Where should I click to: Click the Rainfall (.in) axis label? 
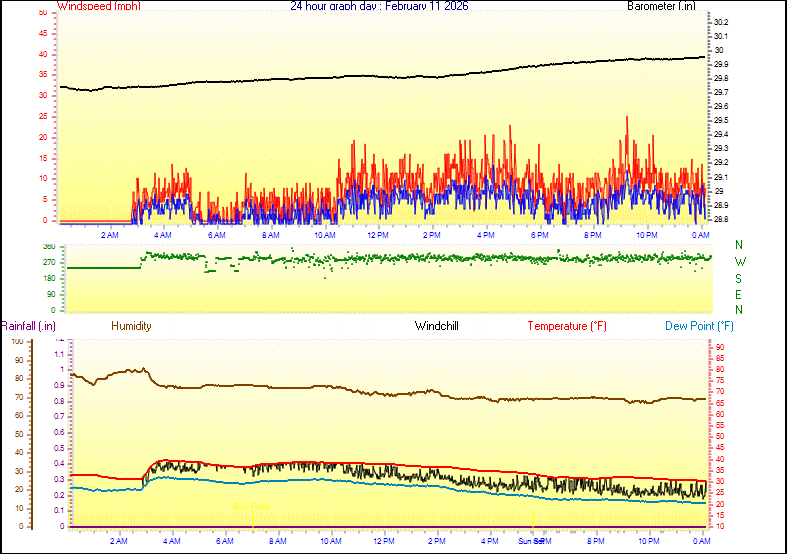(28, 326)
